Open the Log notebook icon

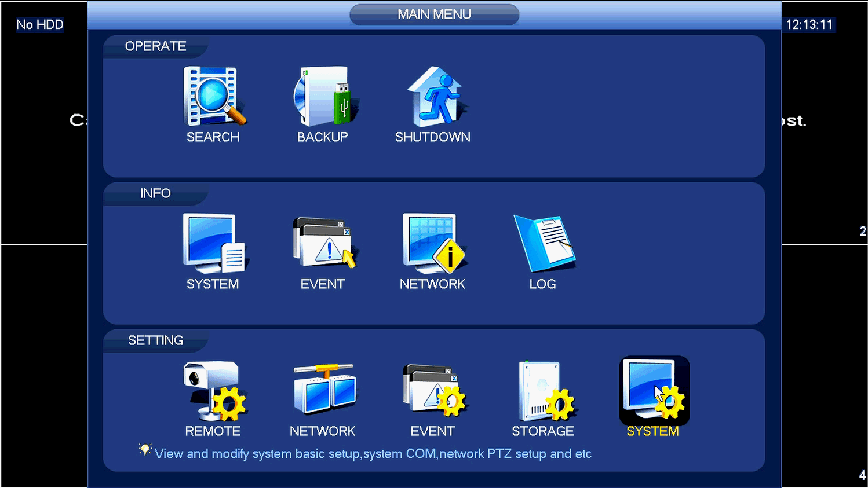click(x=544, y=243)
